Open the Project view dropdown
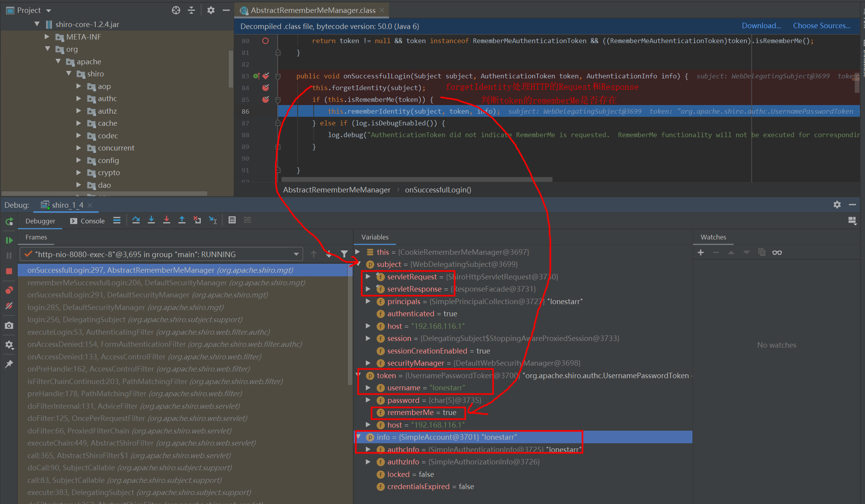The height and width of the screenshot is (504, 865). [x=49, y=11]
